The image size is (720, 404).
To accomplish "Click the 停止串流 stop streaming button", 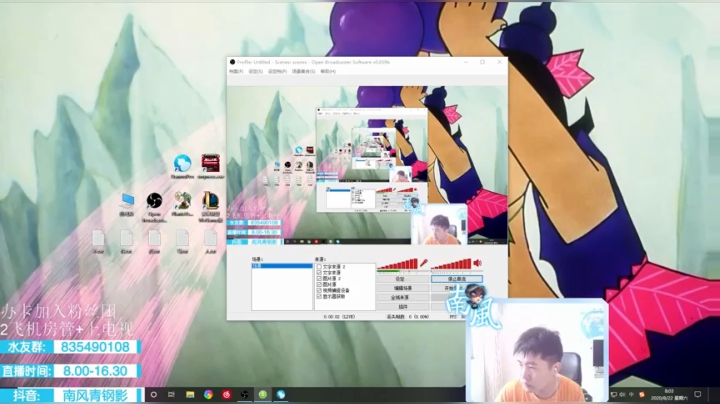I will [x=456, y=279].
